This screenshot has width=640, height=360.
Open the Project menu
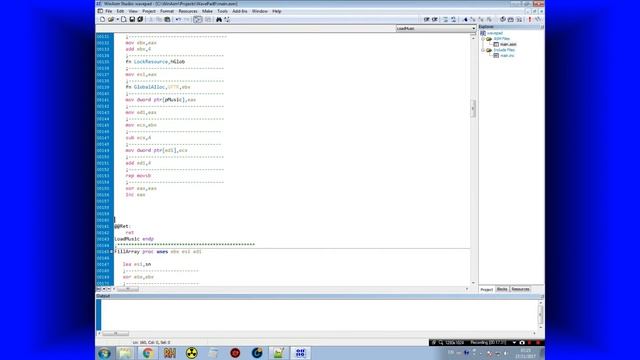click(x=149, y=11)
